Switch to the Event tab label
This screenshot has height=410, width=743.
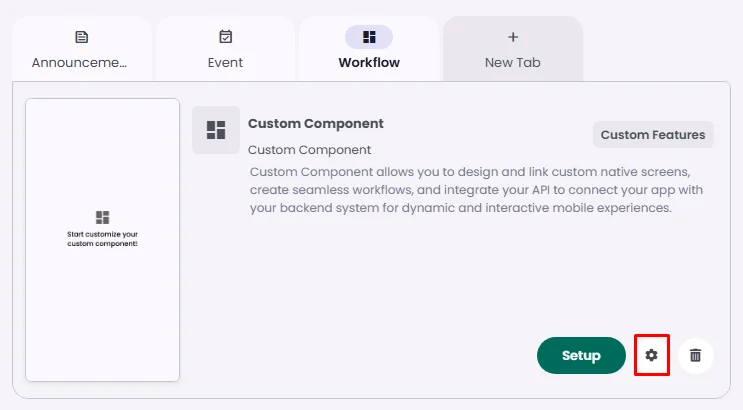click(226, 62)
